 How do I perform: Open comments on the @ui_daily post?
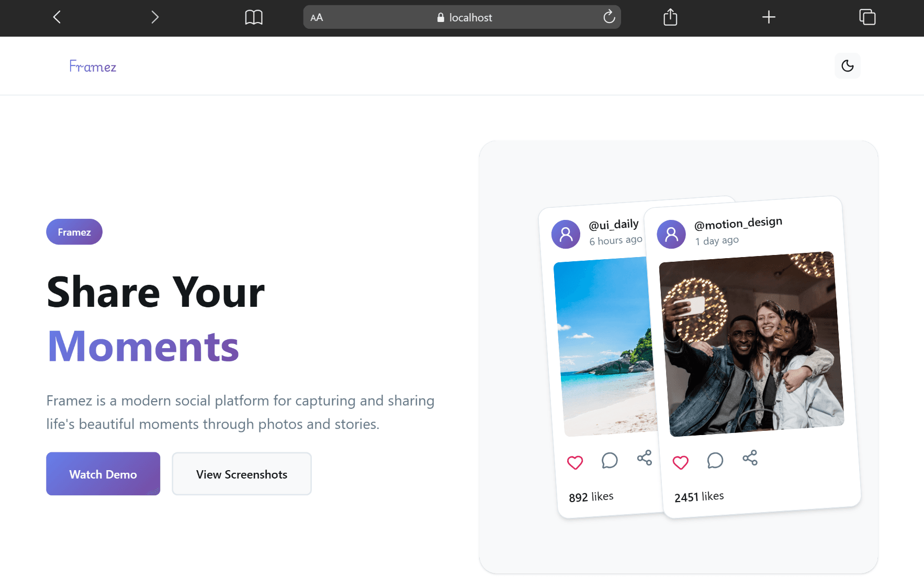tap(610, 460)
